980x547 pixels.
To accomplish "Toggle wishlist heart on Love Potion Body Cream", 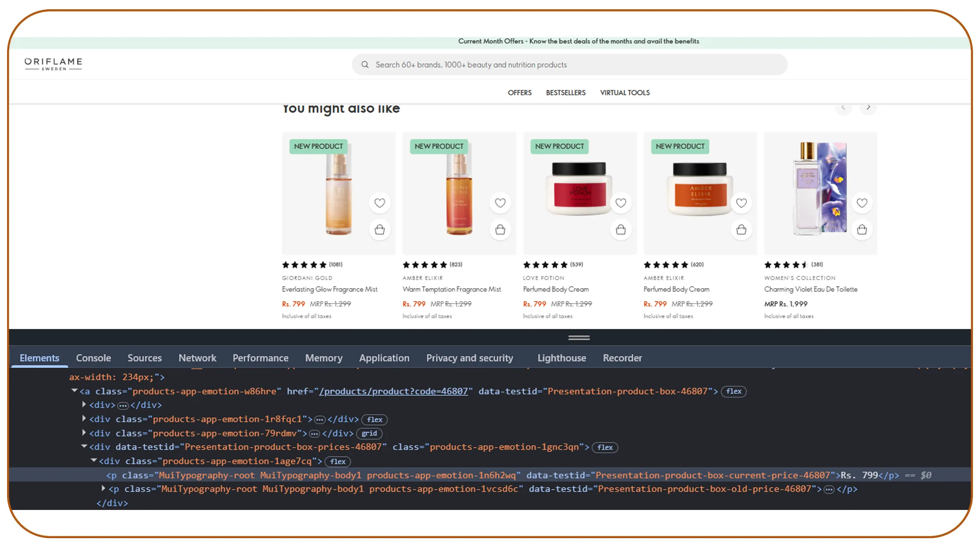I will [621, 203].
